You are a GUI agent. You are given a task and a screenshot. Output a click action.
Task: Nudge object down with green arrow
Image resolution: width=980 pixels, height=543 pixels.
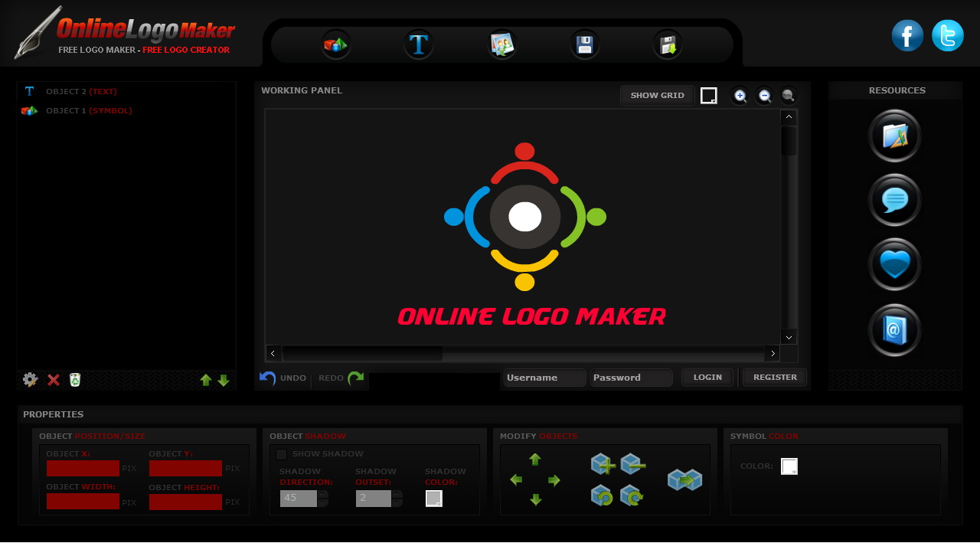(535, 500)
